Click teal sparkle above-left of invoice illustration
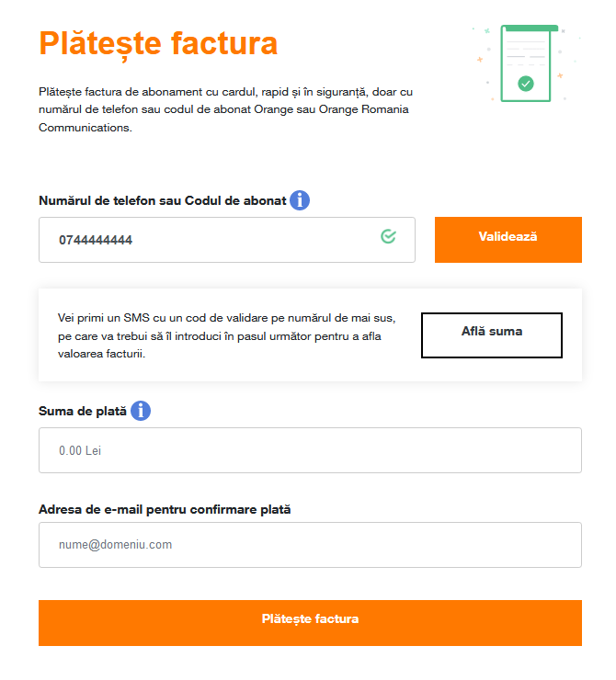This screenshot has width=616, height=680. [486, 30]
